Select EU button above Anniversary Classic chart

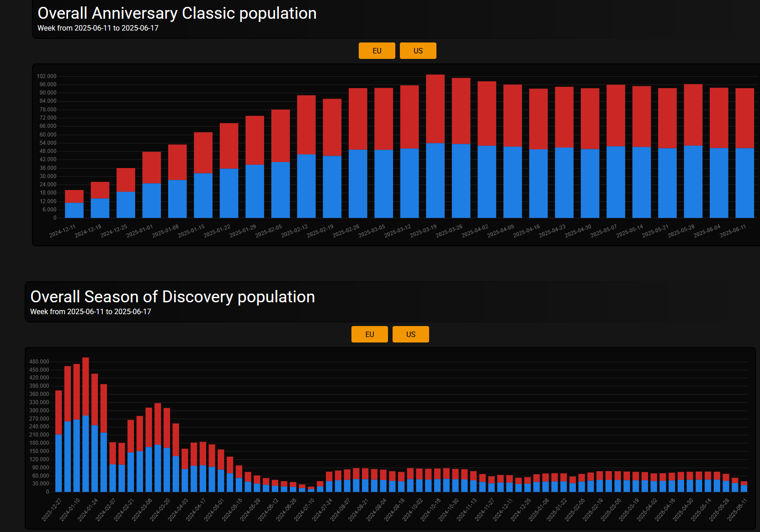coord(377,51)
